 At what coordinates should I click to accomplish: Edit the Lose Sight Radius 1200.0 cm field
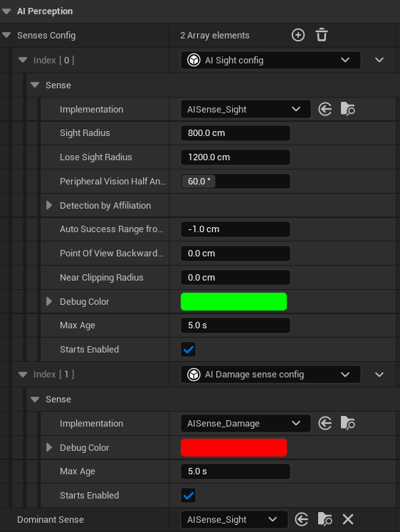point(236,157)
